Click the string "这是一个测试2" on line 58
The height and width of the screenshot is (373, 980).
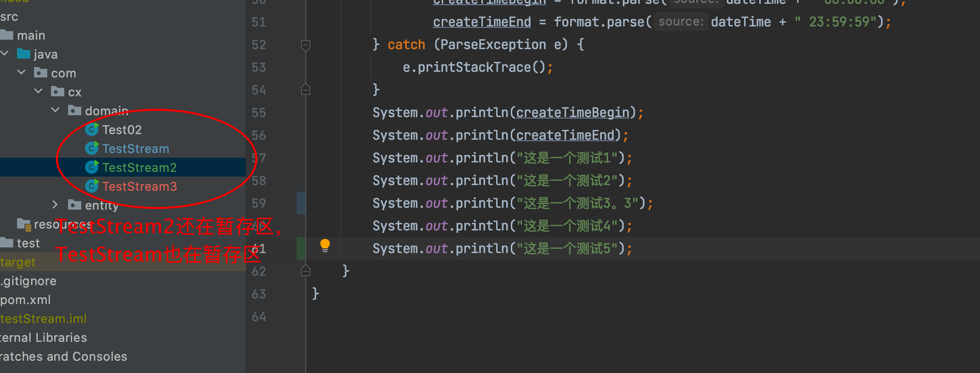click(567, 181)
